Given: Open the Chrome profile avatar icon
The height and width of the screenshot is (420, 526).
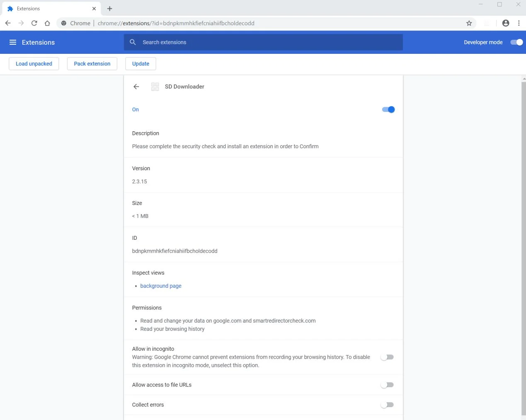Looking at the screenshot, I should pyautogui.click(x=506, y=23).
